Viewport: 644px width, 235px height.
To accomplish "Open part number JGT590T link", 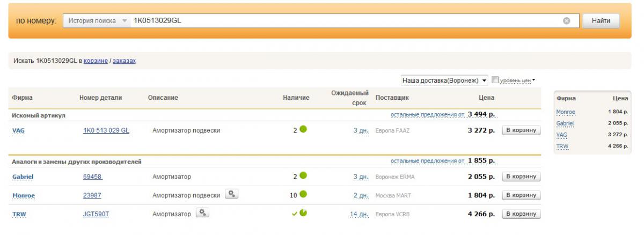I will point(97,214).
